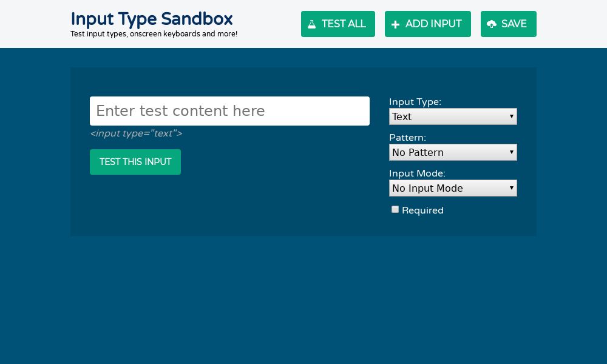Open the Input Type dropdown
Viewport: 607px width, 364px height.
(453, 116)
